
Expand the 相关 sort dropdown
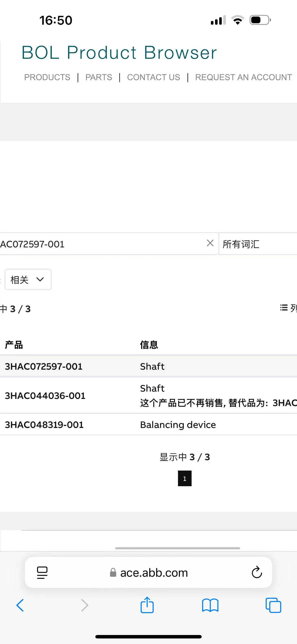coord(28,280)
